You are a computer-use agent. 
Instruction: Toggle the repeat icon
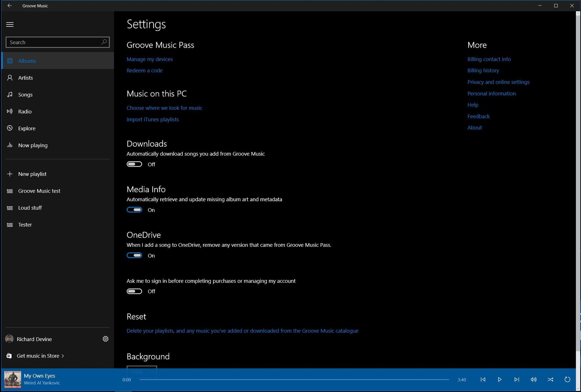pyautogui.click(x=567, y=380)
